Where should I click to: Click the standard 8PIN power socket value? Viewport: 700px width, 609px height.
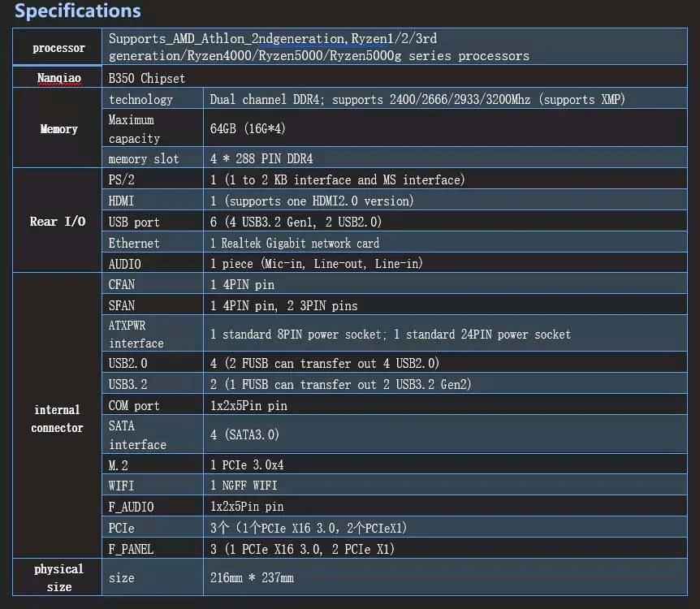point(390,334)
